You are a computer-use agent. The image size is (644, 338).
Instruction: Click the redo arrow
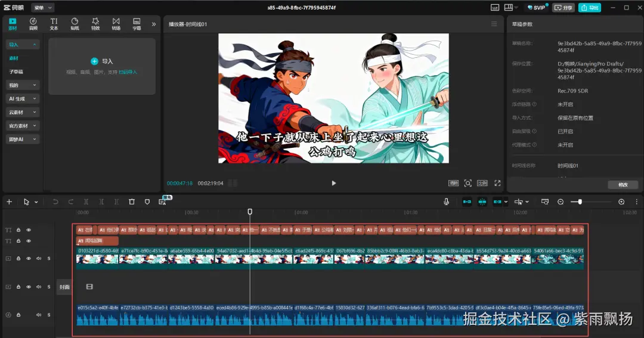pyautogui.click(x=70, y=201)
